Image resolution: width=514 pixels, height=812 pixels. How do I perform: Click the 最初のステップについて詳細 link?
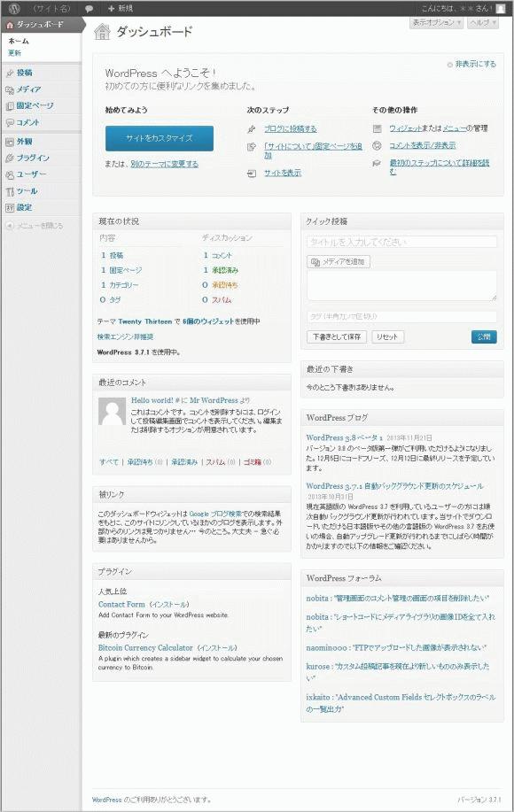click(440, 166)
